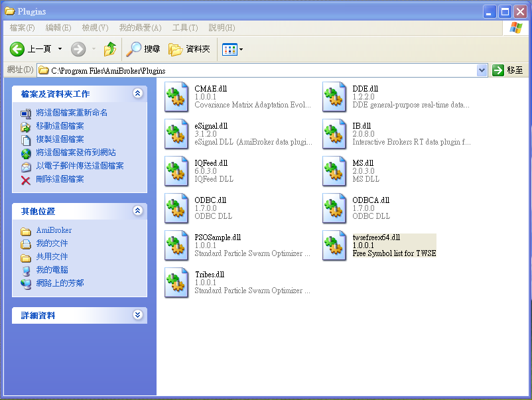
Task: Click the globe publish icon beside 將這個檔案發佈到網站
Action: point(26,153)
